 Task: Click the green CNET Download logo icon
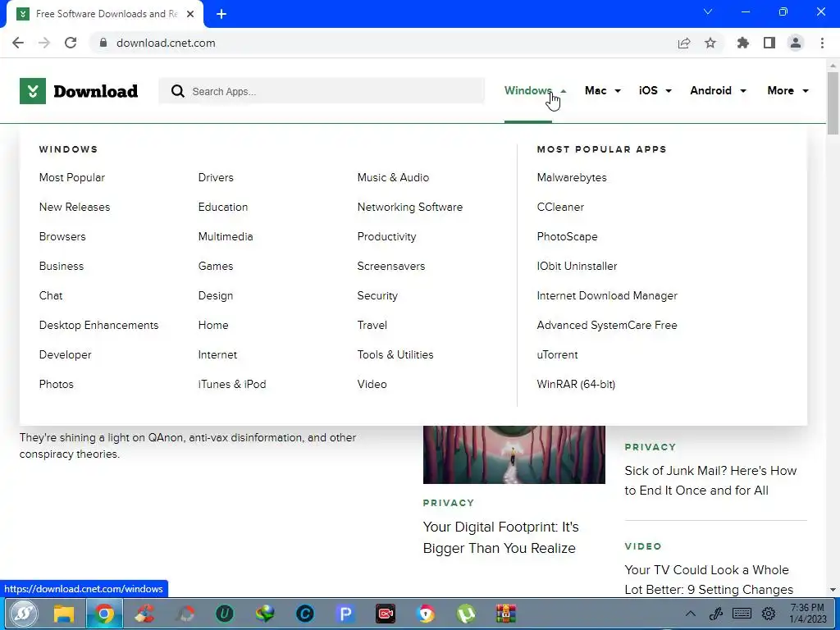33,91
